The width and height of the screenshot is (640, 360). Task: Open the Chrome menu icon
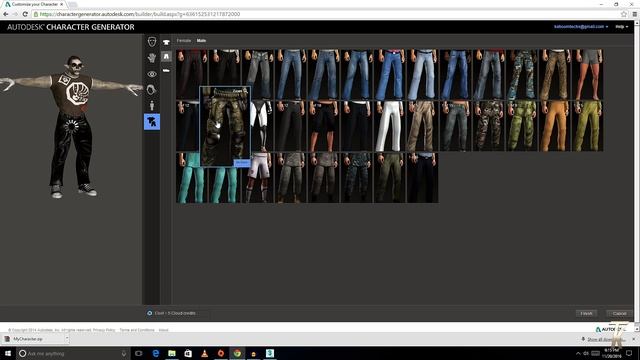click(635, 14)
